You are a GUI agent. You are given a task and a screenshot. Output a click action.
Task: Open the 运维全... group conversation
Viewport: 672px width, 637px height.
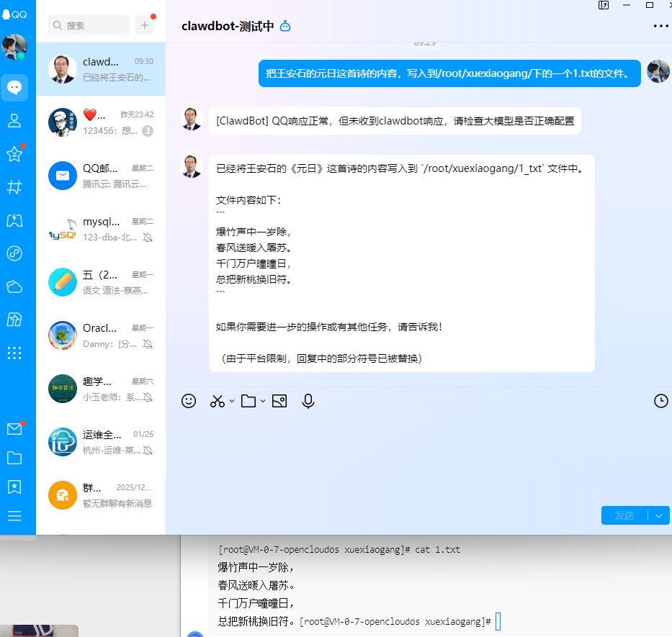(x=101, y=442)
